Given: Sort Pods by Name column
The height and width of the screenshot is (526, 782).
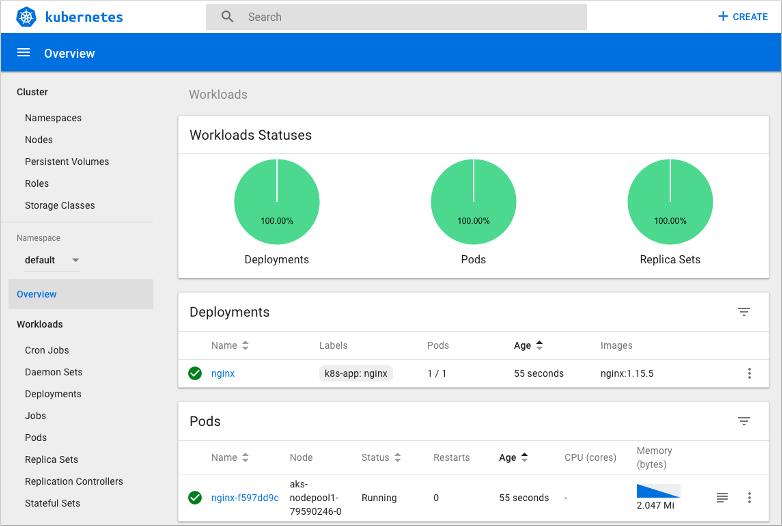Looking at the screenshot, I should point(230,457).
